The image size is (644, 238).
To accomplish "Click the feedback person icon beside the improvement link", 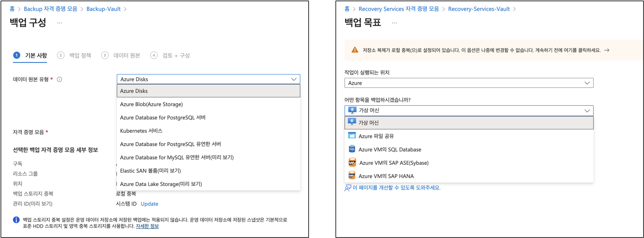I will [x=348, y=188].
